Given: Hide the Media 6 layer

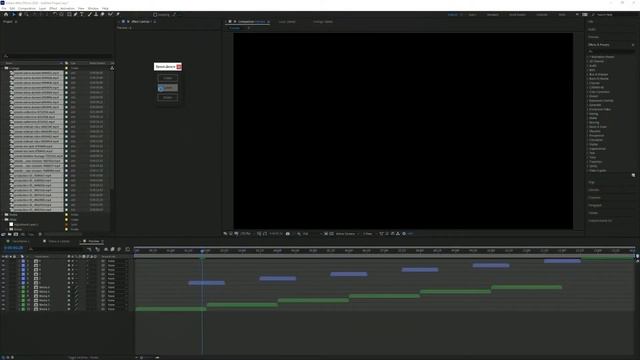Looking at the screenshot, I should tap(3, 287).
